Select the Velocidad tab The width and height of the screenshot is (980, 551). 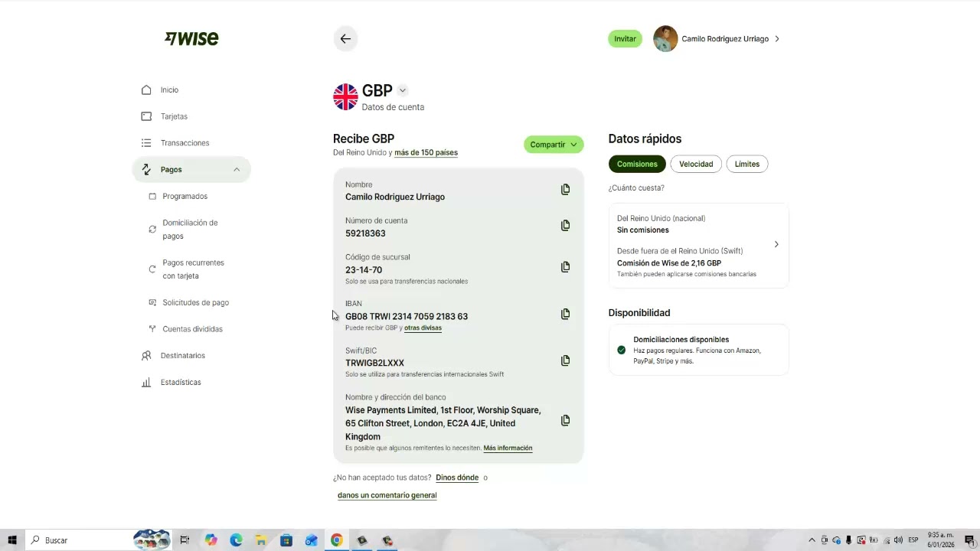click(x=696, y=165)
